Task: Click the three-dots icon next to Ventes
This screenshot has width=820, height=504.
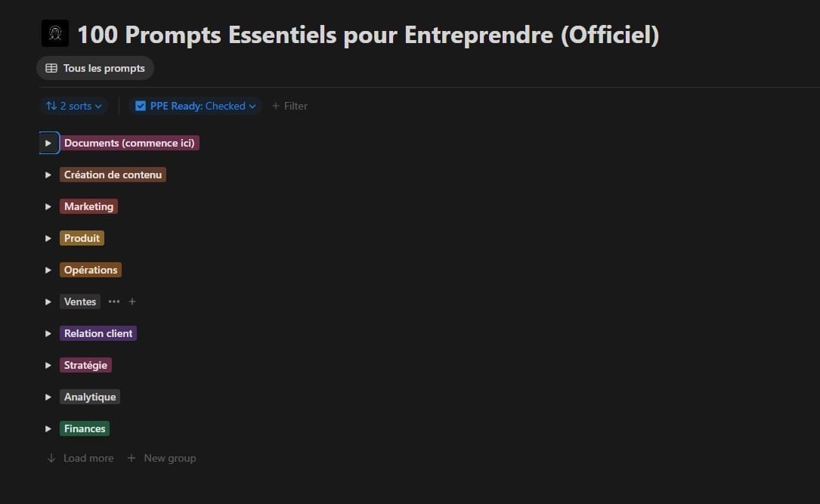Action: click(x=114, y=301)
